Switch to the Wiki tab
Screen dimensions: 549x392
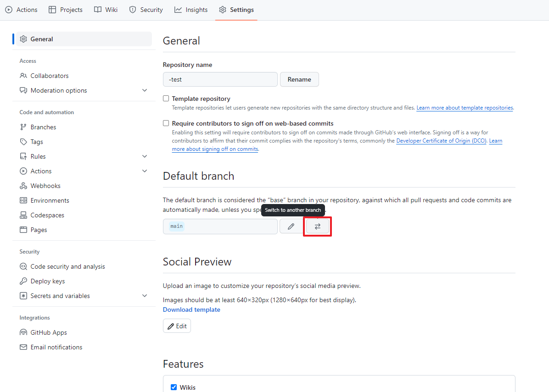(106, 10)
